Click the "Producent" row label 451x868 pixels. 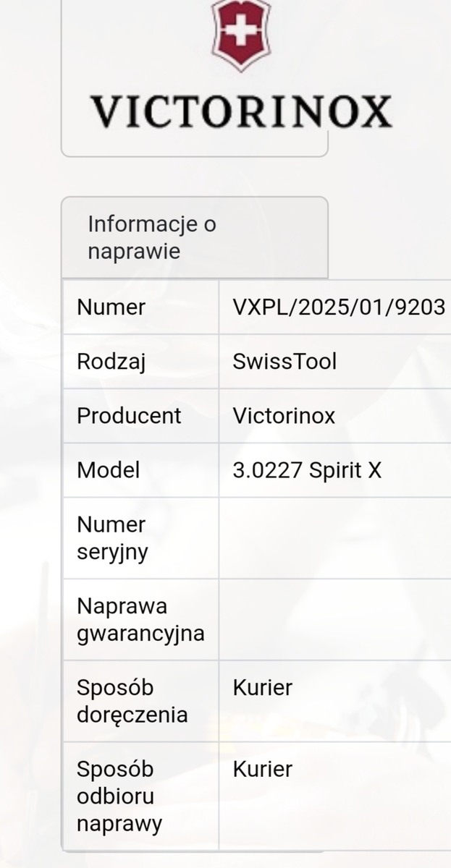coord(129,416)
